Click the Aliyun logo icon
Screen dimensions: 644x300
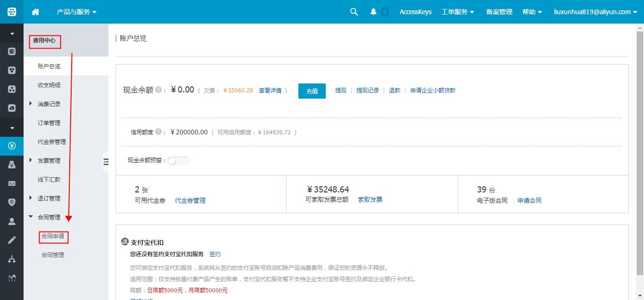click(12, 12)
